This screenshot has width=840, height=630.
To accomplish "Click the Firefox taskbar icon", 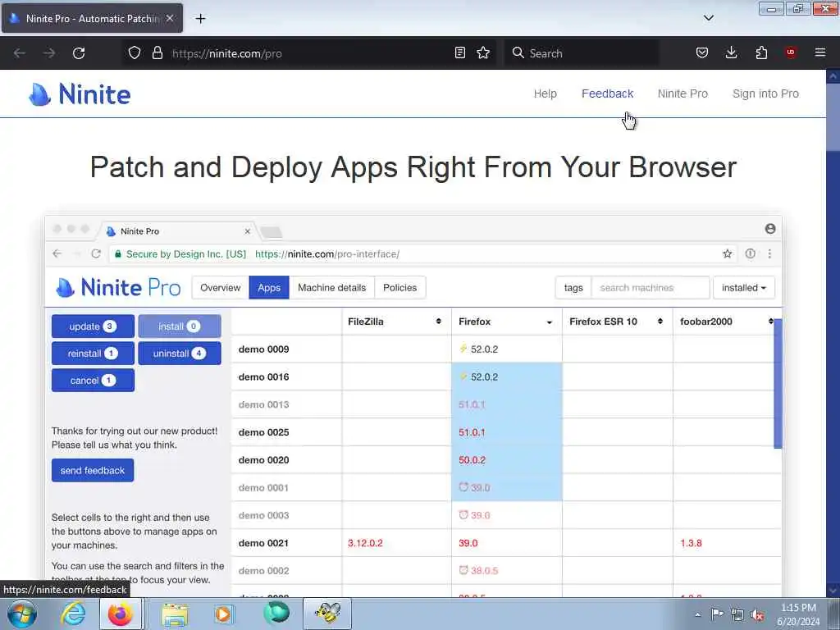I will coord(120,614).
